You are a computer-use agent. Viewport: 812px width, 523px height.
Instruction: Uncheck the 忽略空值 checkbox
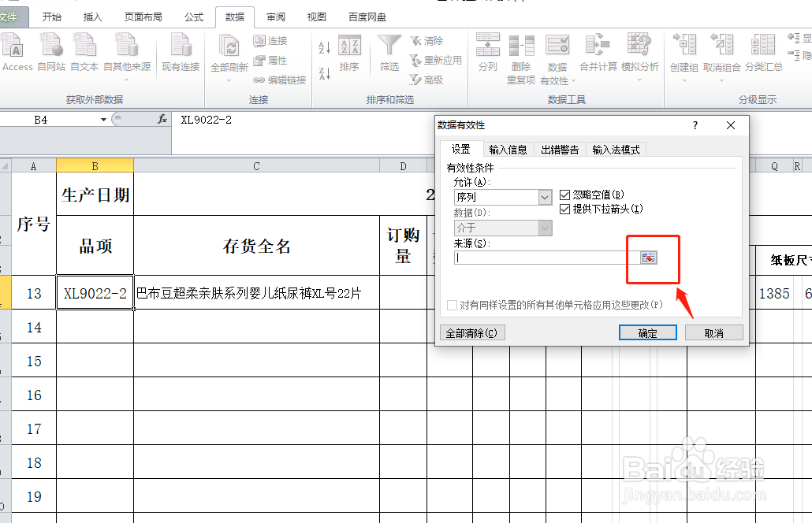click(565, 195)
